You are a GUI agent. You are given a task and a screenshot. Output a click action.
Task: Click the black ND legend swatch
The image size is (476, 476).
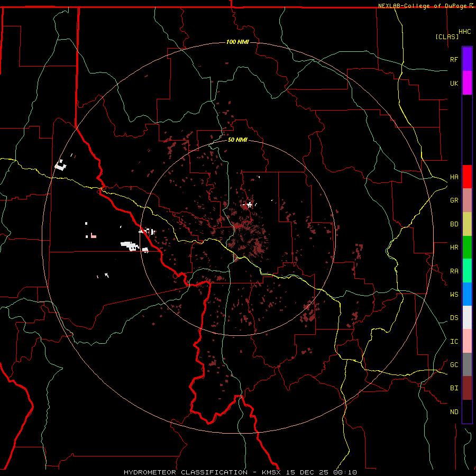click(x=467, y=411)
